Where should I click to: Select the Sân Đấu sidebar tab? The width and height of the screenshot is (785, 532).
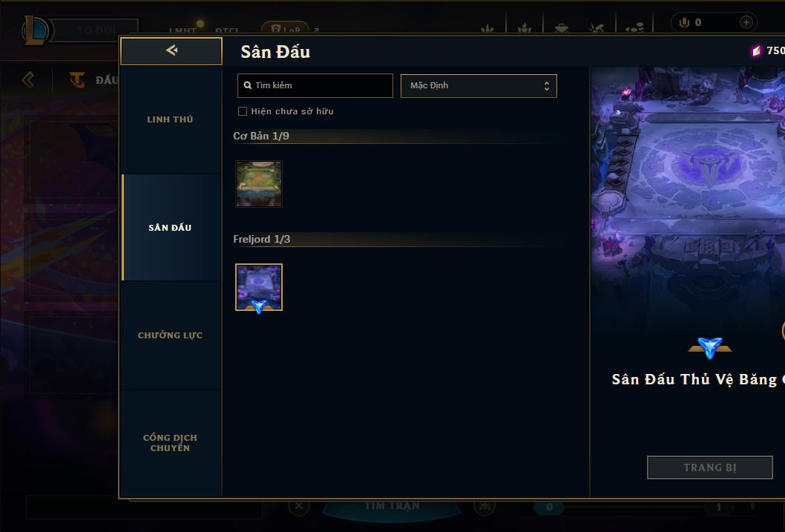click(170, 227)
